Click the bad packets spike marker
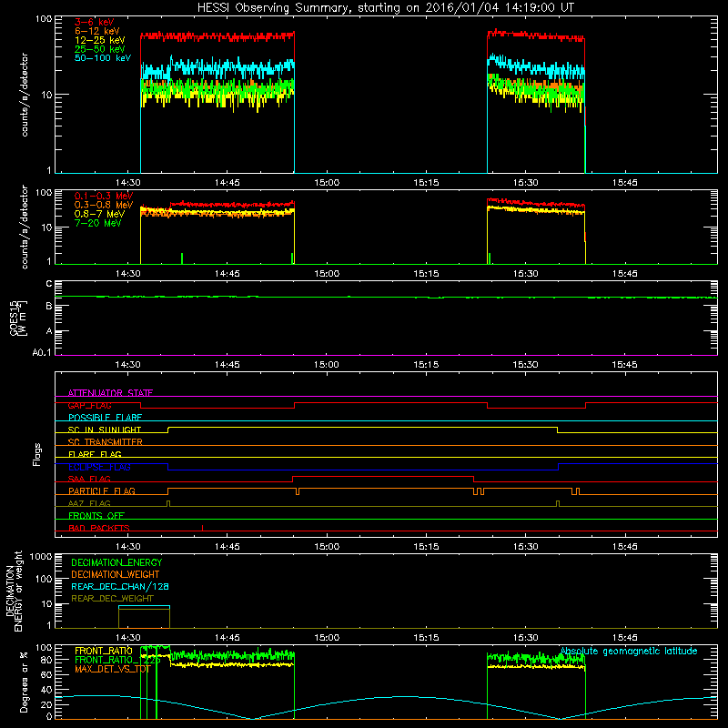The height and width of the screenshot is (728, 728). (202, 528)
